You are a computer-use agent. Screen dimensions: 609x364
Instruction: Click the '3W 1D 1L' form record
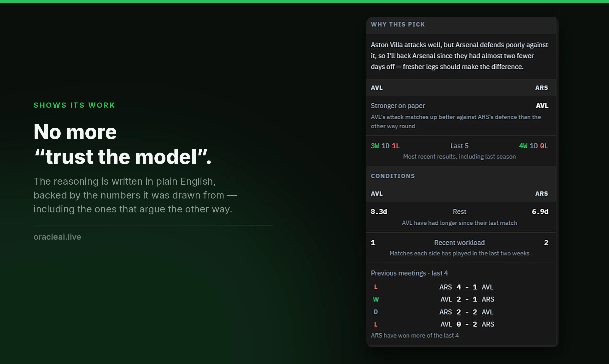pos(385,146)
